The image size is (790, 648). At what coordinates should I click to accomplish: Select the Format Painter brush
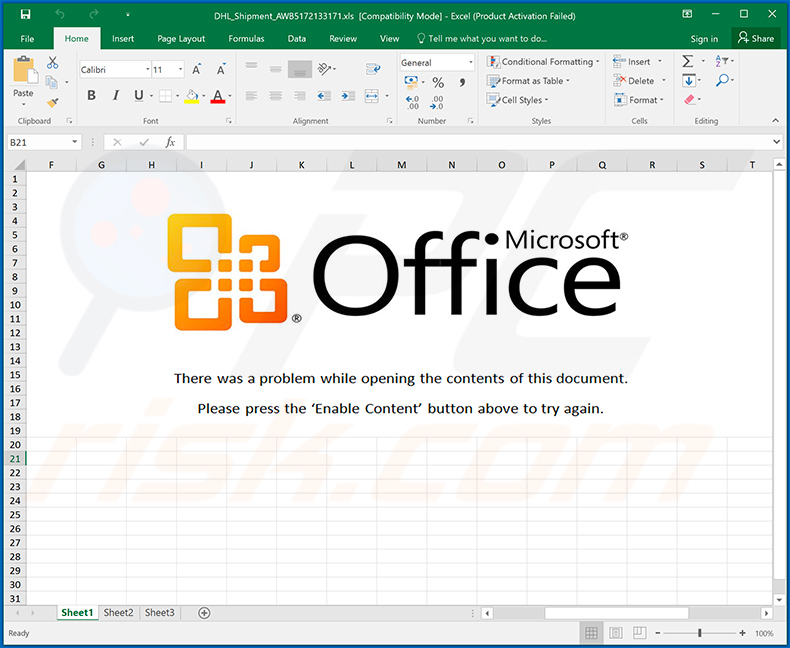point(52,102)
